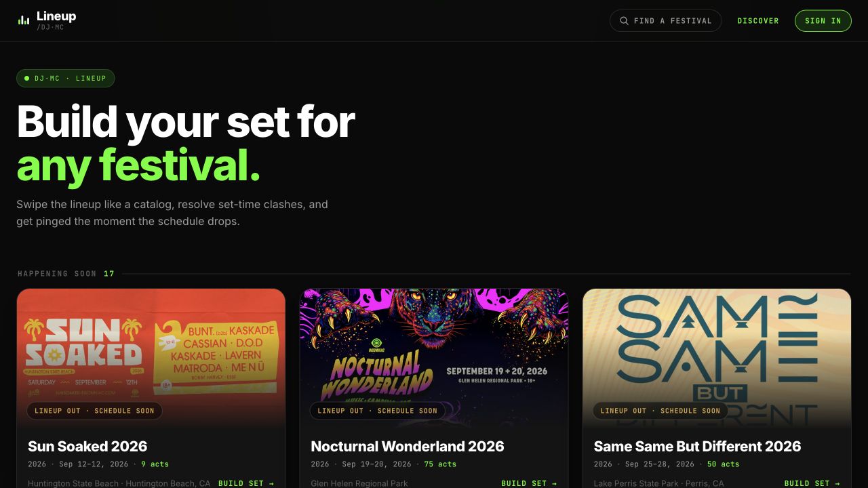Select the Sun Soaked 2026 title

(x=87, y=446)
